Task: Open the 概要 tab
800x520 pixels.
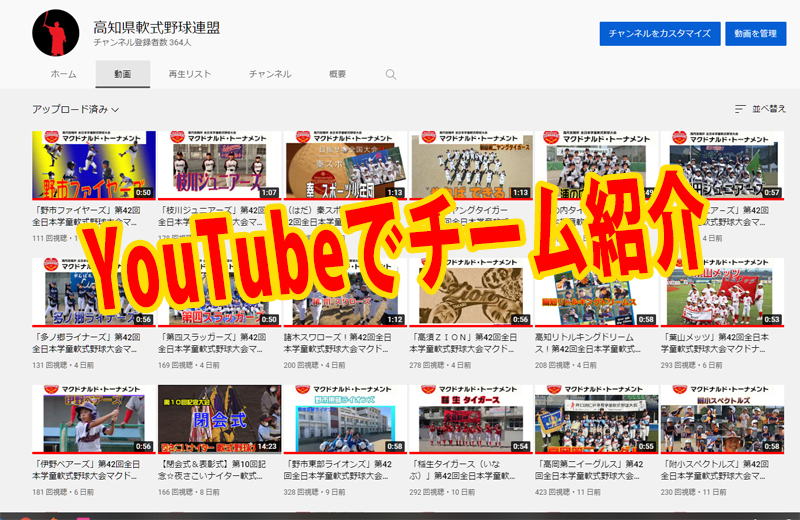Action: [337, 75]
